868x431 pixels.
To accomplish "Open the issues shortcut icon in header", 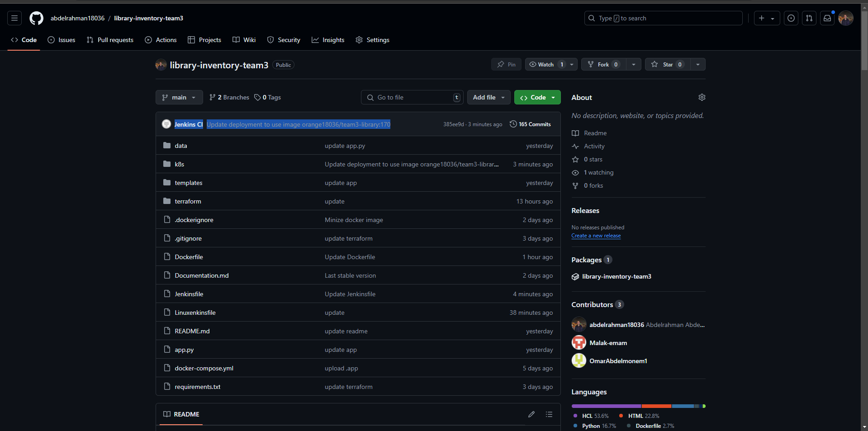I will [x=791, y=18].
